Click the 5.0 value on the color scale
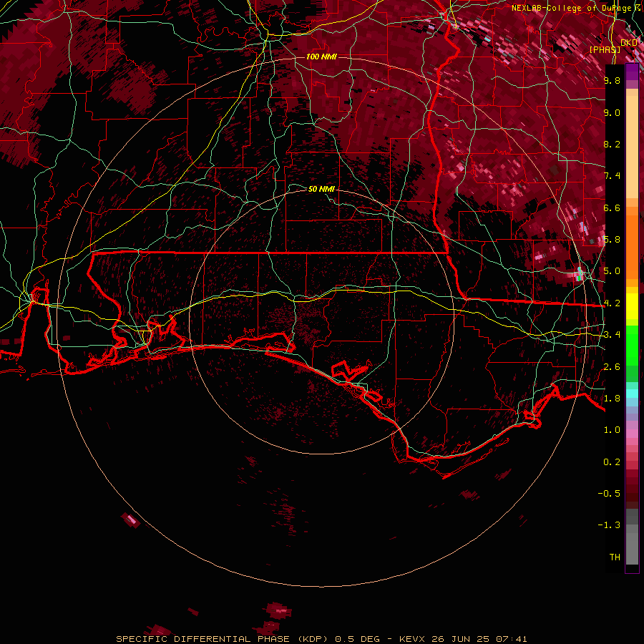Image resolution: width=644 pixels, height=644 pixels. (x=612, y=271)
